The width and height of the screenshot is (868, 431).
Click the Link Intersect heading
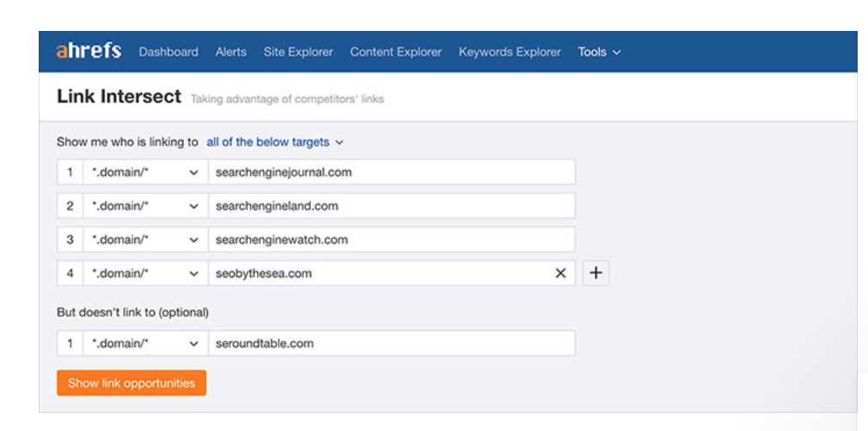pos(119,96)
